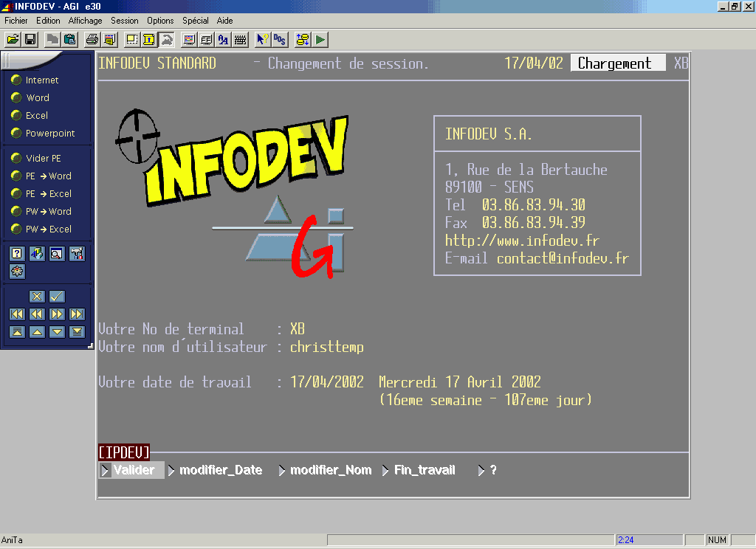
Task: Click the arrow with question mark help icon
Action: pos(262,40)
